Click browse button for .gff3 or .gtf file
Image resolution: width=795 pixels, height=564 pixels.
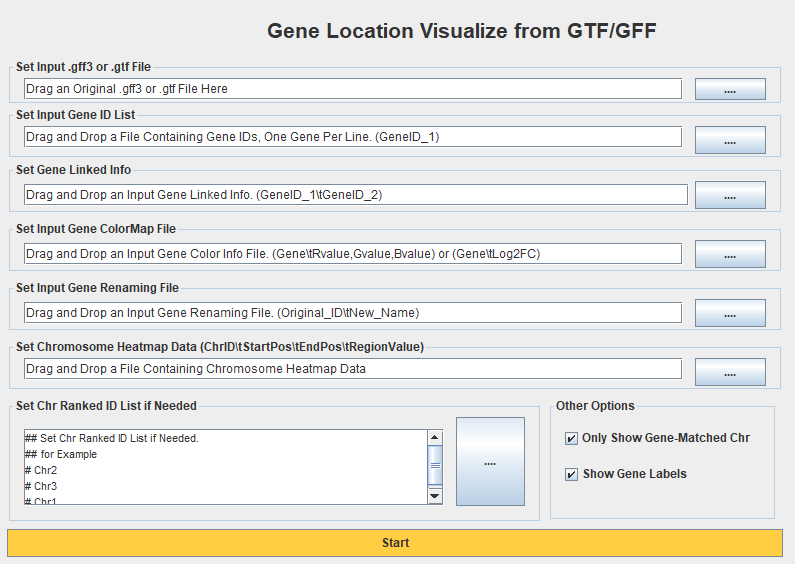730,89
